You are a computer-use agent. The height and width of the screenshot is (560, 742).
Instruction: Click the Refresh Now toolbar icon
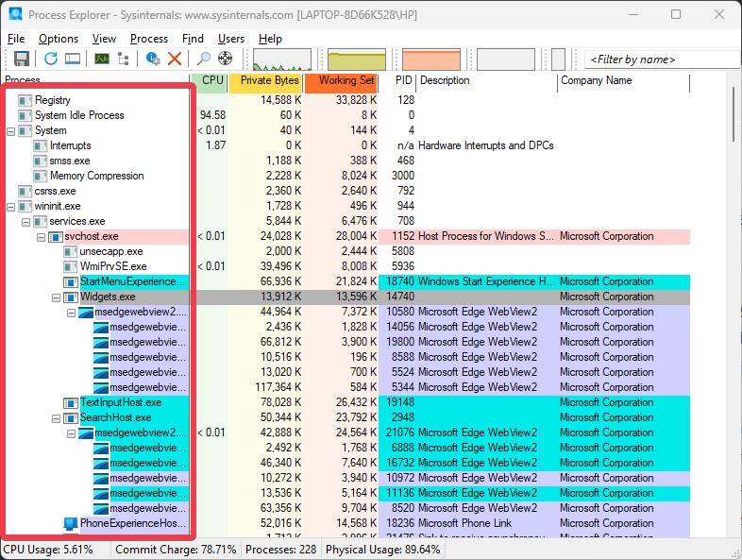51,59
